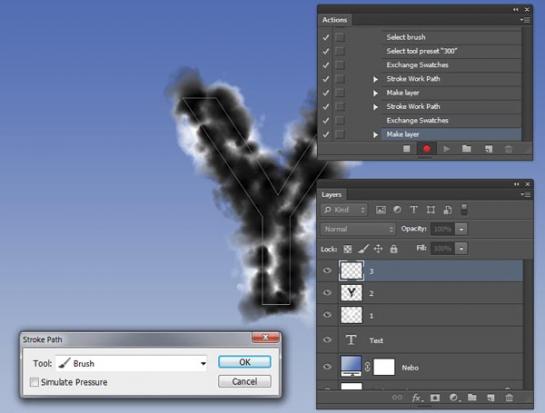
Task: Create new adjustment layer icon
Action: click(x=453, y=397)
